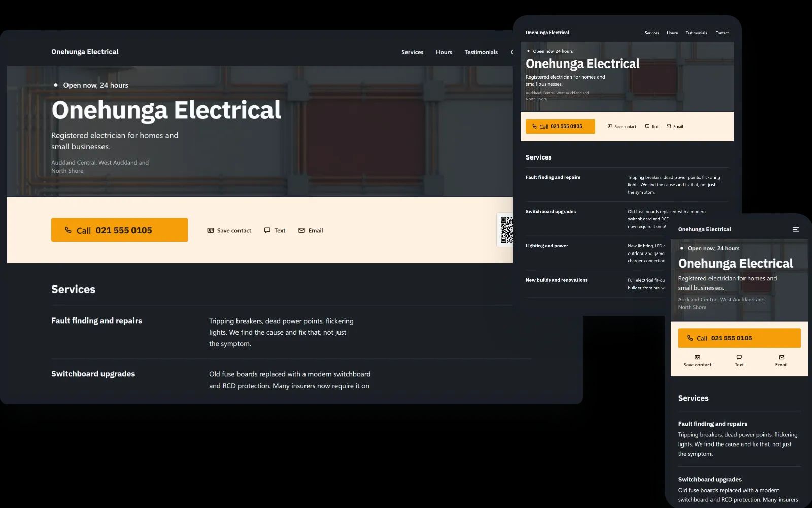Tap the Call button in the mobile view
This screenshot has width=812, height=508.
coord(739,338)
